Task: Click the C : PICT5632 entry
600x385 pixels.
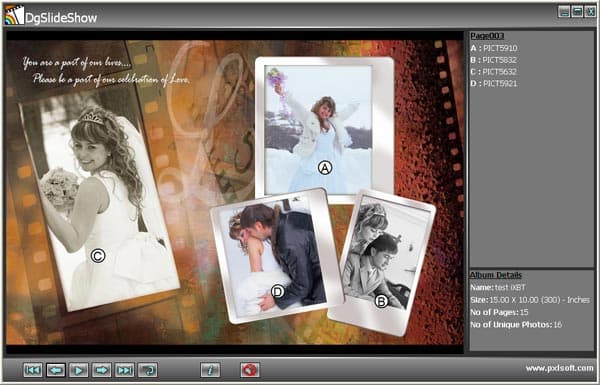Action: point(493,72)
